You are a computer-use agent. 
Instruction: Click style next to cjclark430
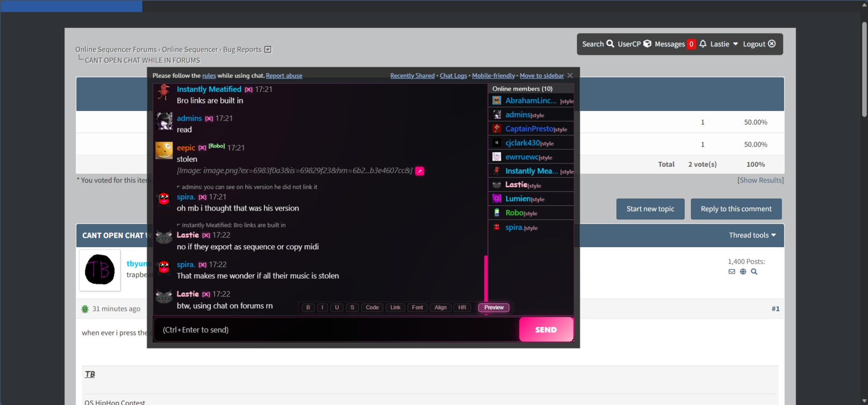pos(547,143)
